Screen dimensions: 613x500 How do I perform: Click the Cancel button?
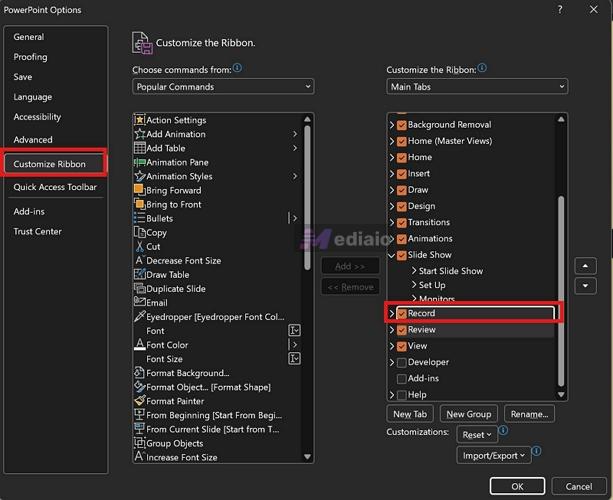579,486
